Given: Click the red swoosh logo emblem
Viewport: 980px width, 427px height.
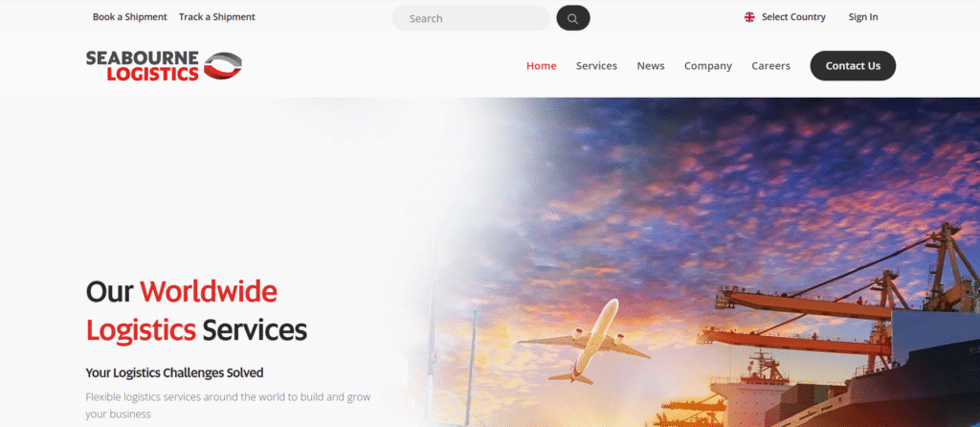Looking at the screenshot, I should tap(222, 66).
